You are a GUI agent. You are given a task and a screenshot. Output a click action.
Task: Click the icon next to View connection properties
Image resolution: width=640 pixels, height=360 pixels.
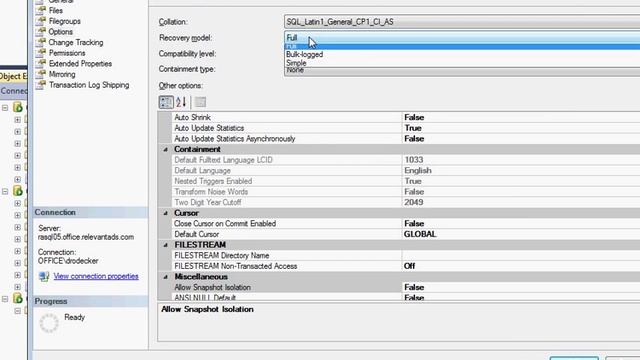pos(44,276)
